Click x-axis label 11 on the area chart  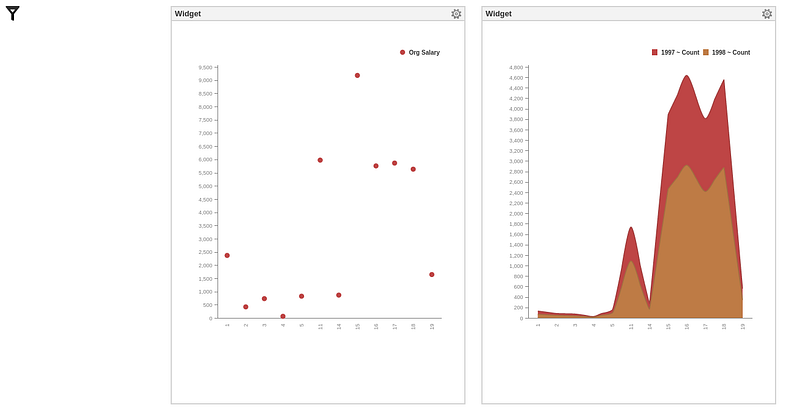coord(631,326)
